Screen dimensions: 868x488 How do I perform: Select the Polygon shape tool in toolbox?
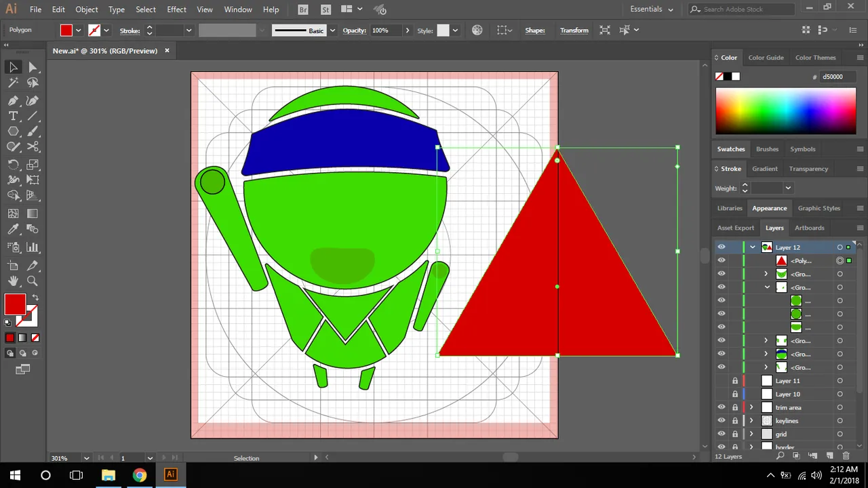click(x=13, y=131)
